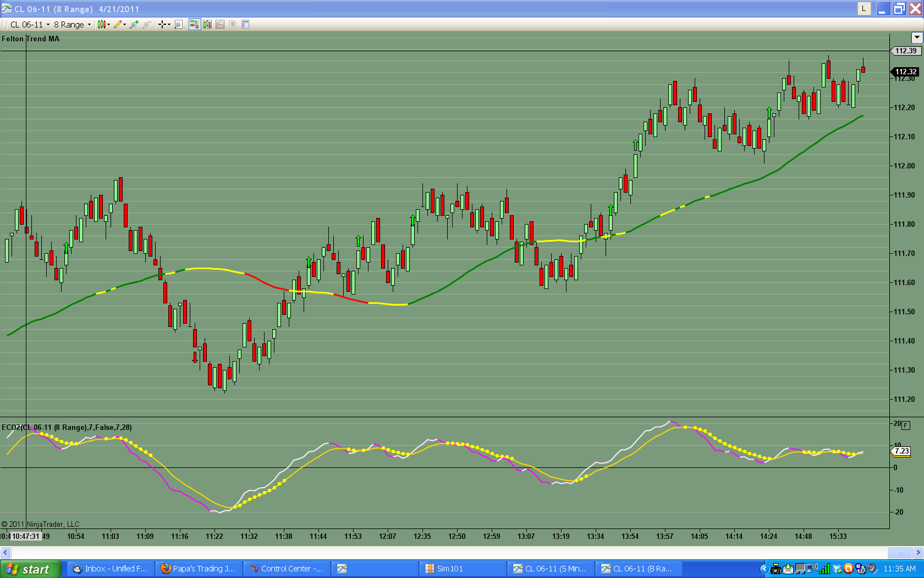
Task: Click the -20 ECO2 axis label
Action: tap(898, 512)
